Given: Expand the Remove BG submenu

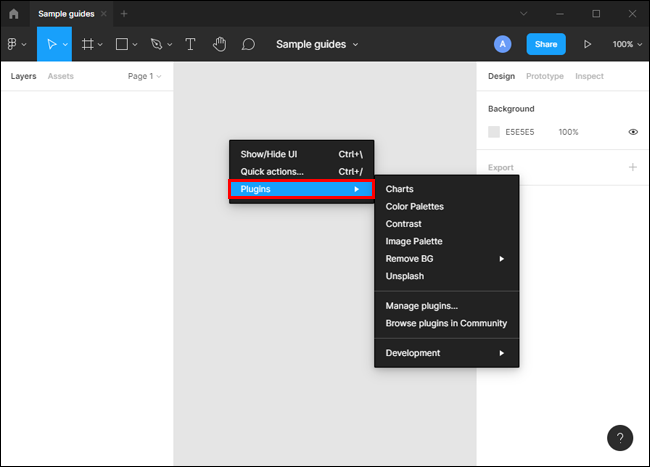Looking at the screenshot, I should [x=446, y=259].
